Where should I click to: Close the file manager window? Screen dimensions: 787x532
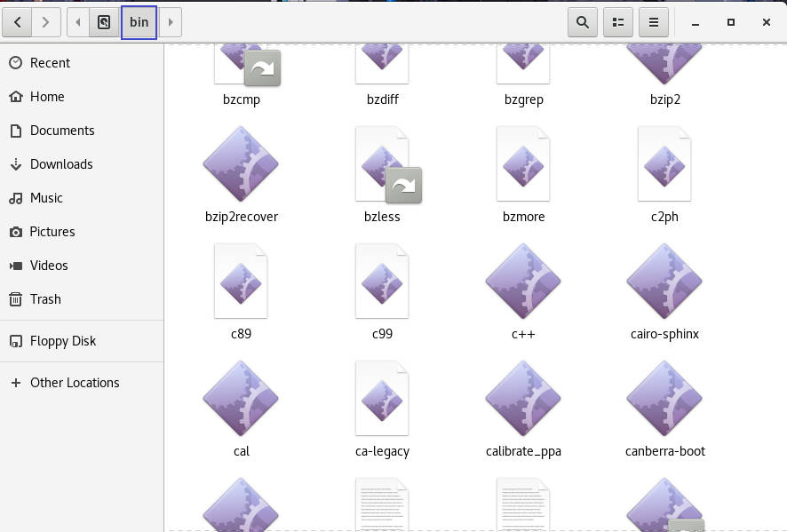(x=767, y=22)
